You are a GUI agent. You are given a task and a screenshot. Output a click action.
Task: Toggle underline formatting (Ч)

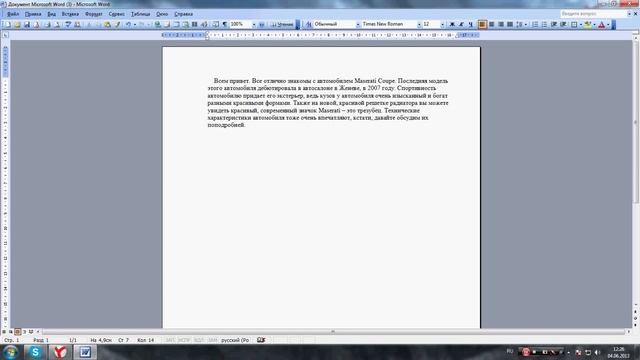(471, 24)
